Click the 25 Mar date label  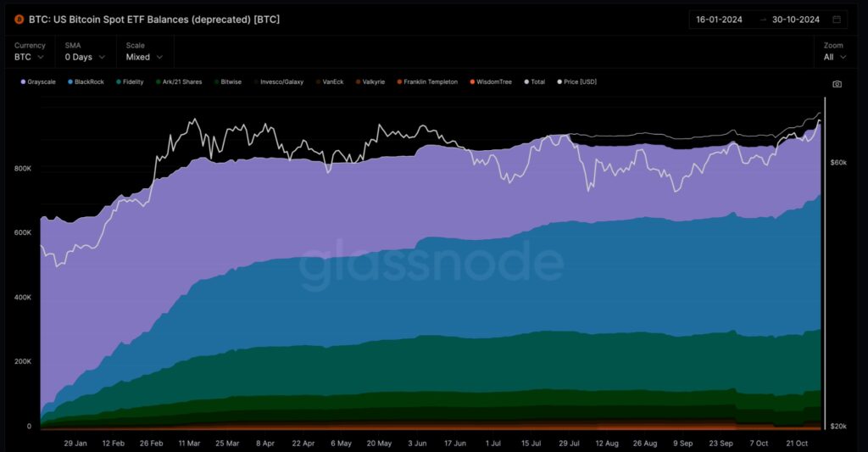(x=227, y=444)
